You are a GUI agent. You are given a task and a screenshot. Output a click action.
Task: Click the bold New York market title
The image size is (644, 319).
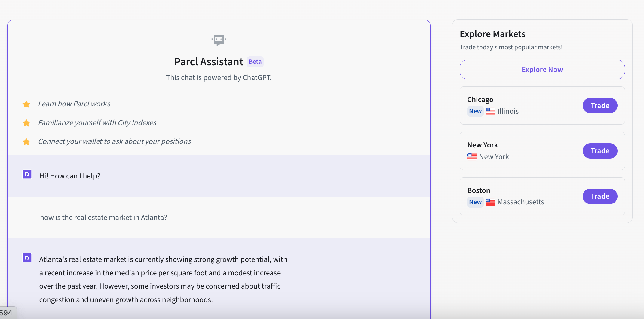tap(483, 145)
